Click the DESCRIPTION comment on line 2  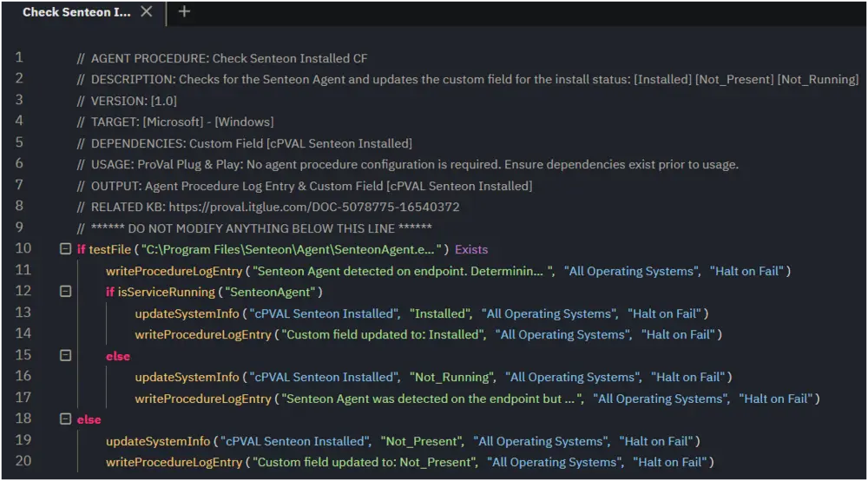coord(468,79)
